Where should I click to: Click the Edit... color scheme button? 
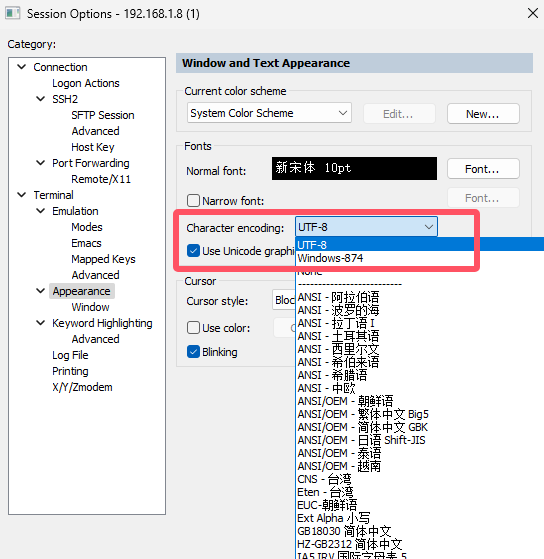pyautogui.click(x=399, y=114)
